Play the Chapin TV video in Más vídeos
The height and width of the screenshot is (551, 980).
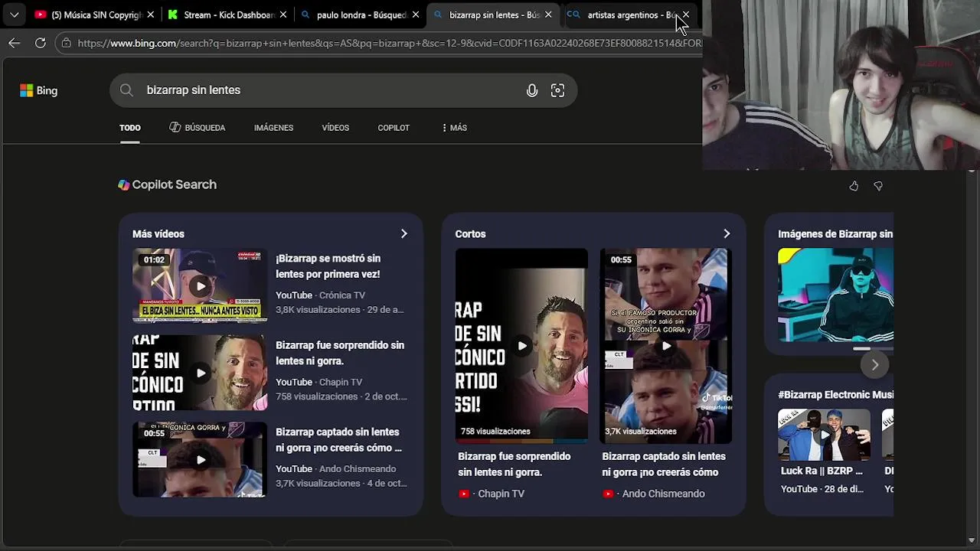click(x=200, y=373)
